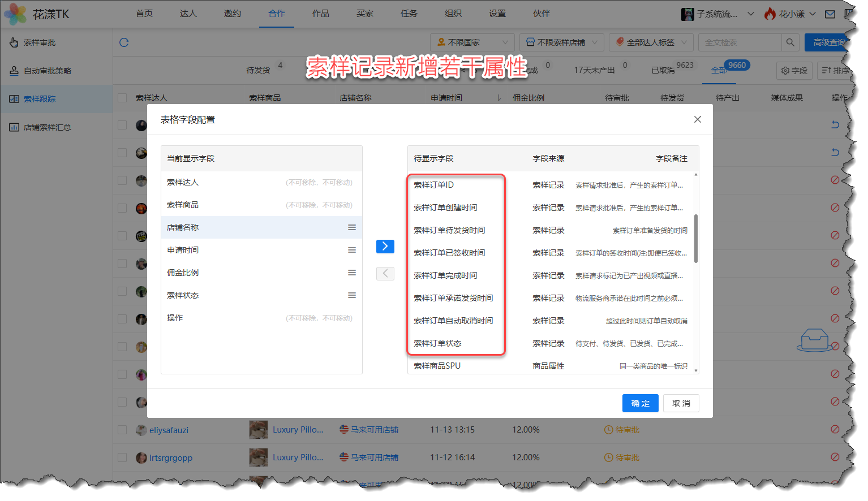Toggle the select-all checkbox in table header
The width and height of the screenshot is (868, 501).
click(x=122, y=98)
